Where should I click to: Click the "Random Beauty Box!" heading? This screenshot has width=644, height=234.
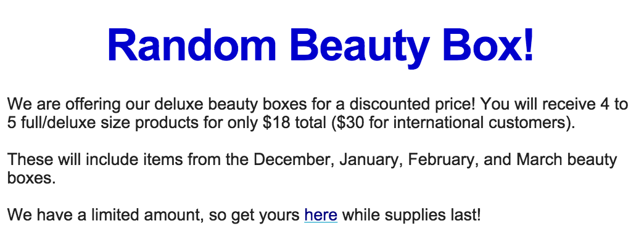(x=321, y=46)
